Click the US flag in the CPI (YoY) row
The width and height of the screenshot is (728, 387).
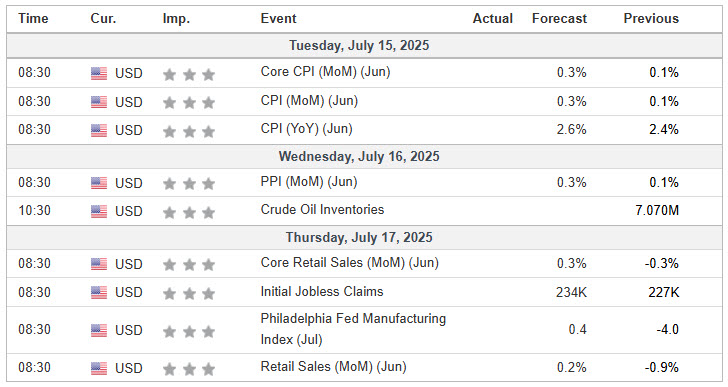click(99, 130)
